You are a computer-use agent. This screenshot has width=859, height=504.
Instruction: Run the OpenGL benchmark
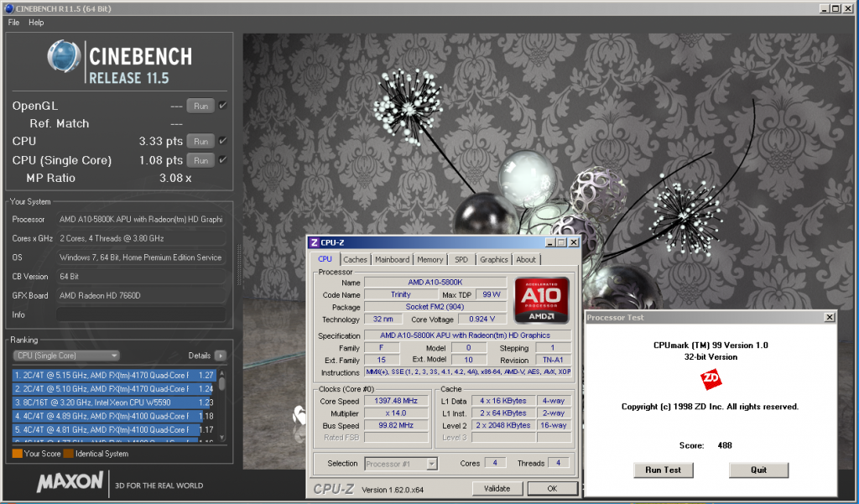(201, 106)
